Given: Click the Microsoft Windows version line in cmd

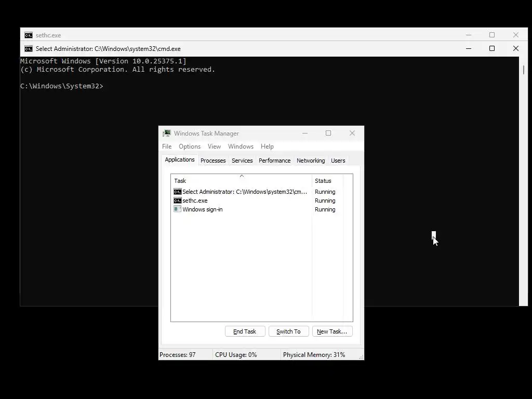Looking at the screenshot, I should tap(103, 61).
